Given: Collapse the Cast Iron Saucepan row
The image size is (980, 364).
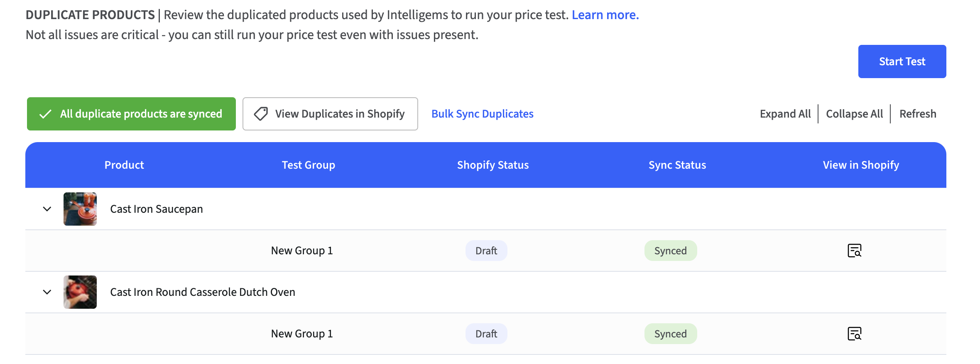Looking at the screenshot, I should click(47, 209).
